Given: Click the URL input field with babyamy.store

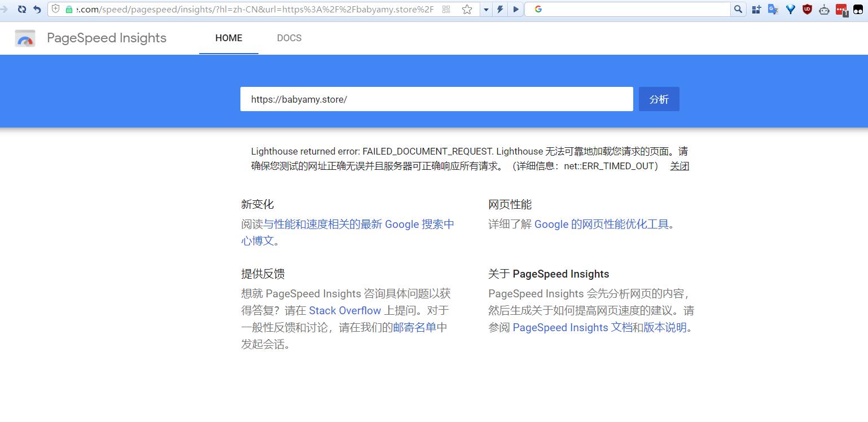Looking at the screenshot, I should tap(436, 99).
